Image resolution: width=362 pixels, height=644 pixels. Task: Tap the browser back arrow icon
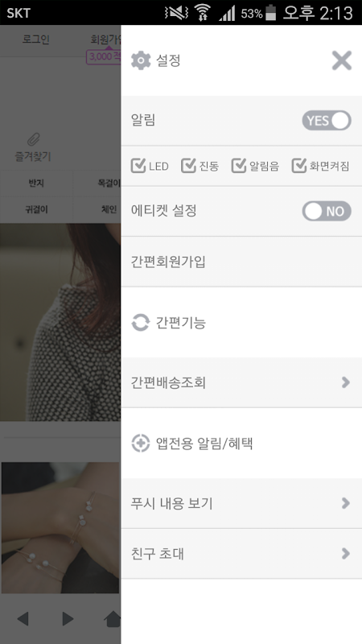pyautogui.click(x=23, y=618)
